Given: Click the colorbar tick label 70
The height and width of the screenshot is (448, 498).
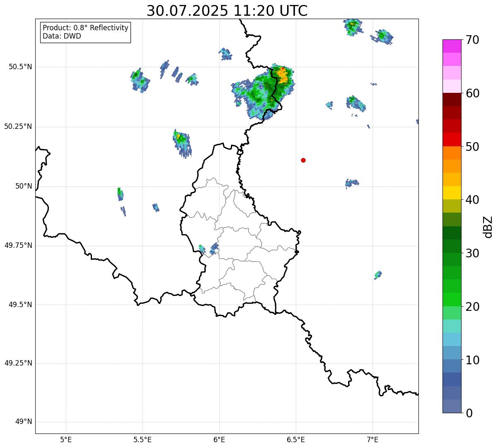Looking at the screenshot, I should pyautogui.click(x=472, y=40).
